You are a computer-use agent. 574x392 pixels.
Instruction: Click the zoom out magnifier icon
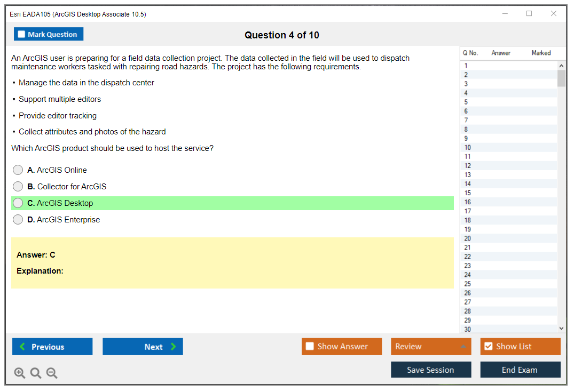click(52, 373)
